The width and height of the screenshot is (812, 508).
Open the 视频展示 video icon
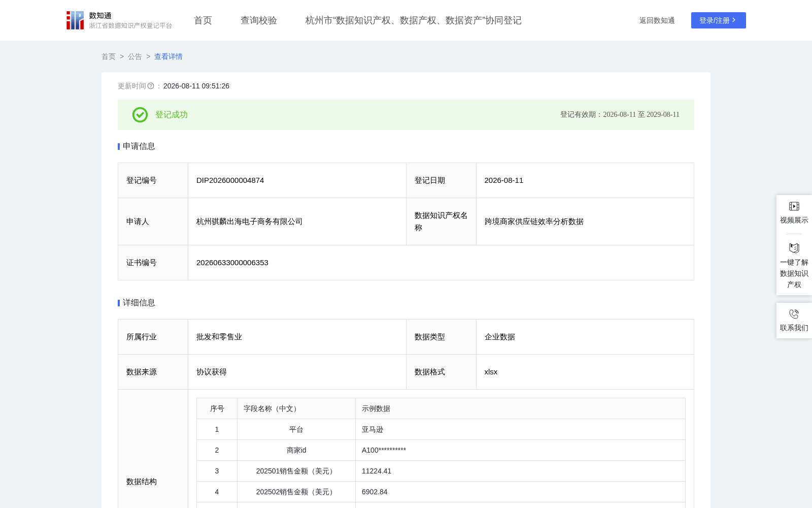coord(794,206)
